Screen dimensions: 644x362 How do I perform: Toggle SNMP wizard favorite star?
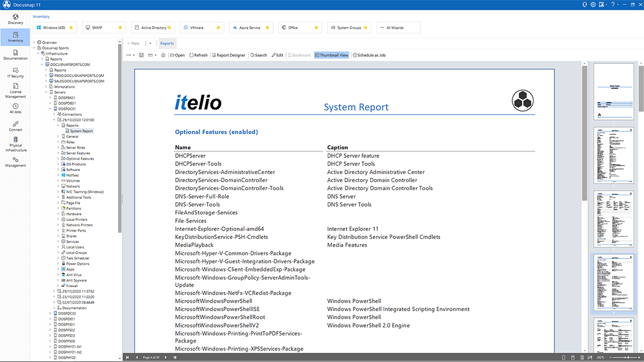tap(120, 28)
